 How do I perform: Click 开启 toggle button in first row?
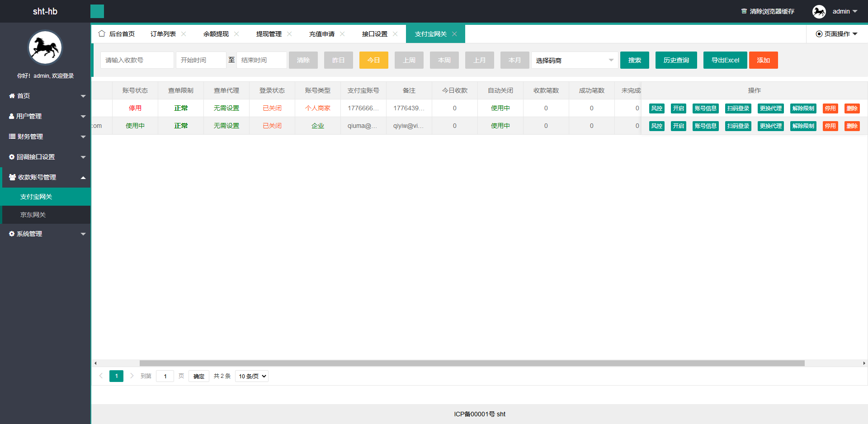click(x=678, y=108)
